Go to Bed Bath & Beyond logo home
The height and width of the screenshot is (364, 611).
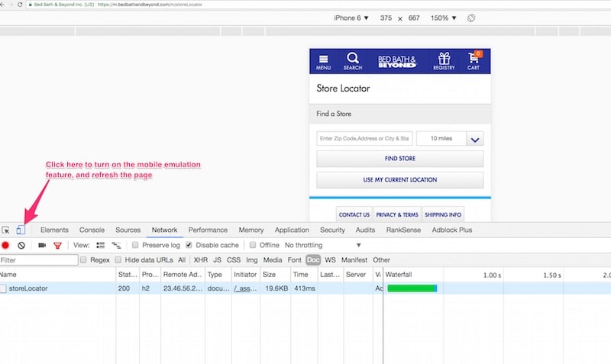pyautogui.click(x=397, y=62)
